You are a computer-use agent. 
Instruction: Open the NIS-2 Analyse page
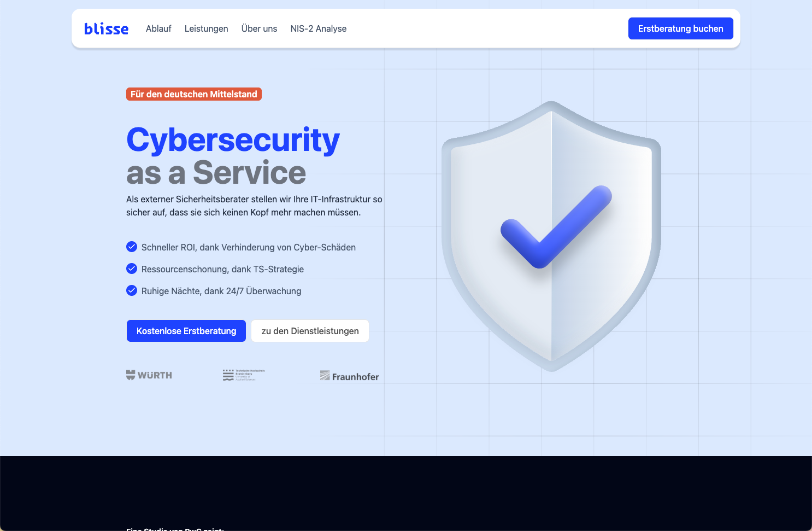coord(319,29)
